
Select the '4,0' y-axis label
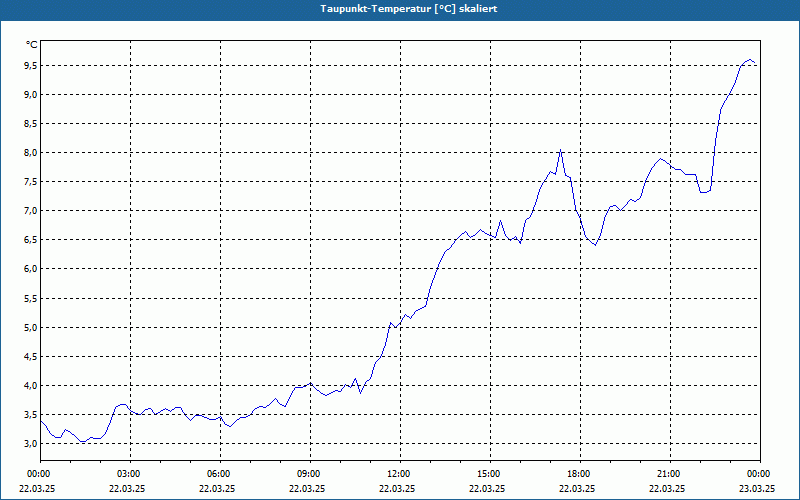31,386
